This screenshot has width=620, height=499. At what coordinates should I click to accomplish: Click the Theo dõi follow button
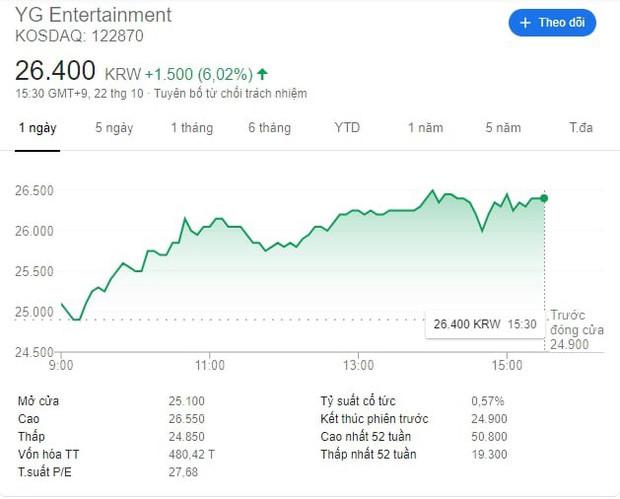552,22
